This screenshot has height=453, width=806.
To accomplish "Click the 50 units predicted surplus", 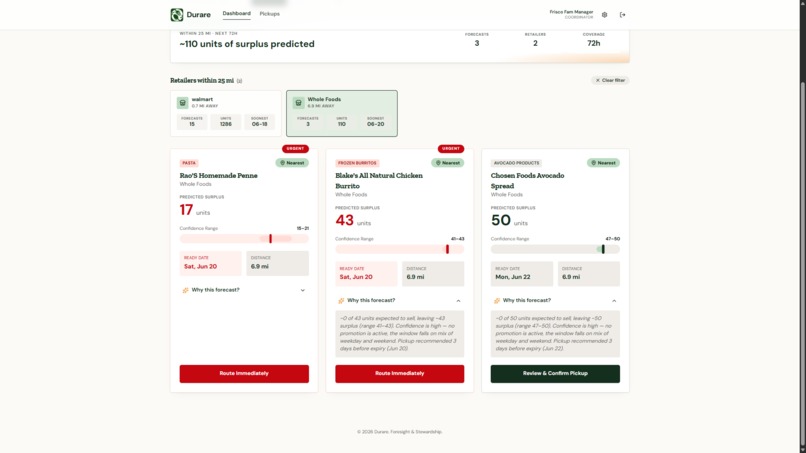I will (x=509, y=221).
